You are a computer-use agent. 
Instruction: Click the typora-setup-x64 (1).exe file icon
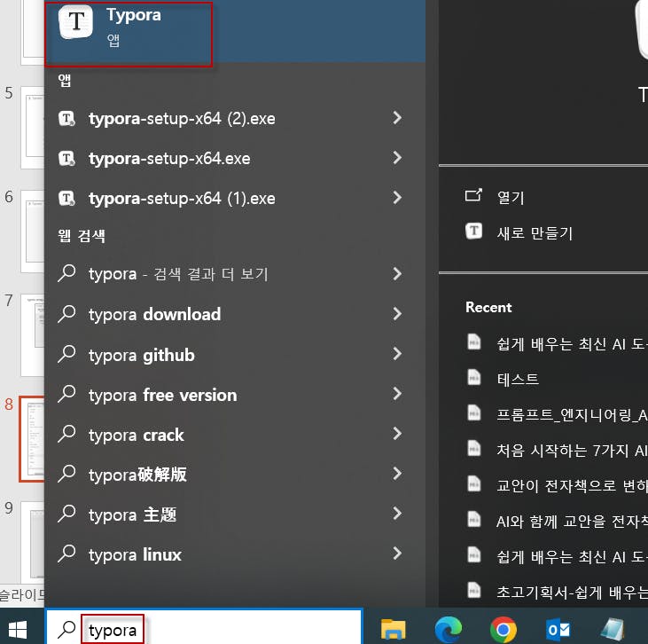click(66, 198)
